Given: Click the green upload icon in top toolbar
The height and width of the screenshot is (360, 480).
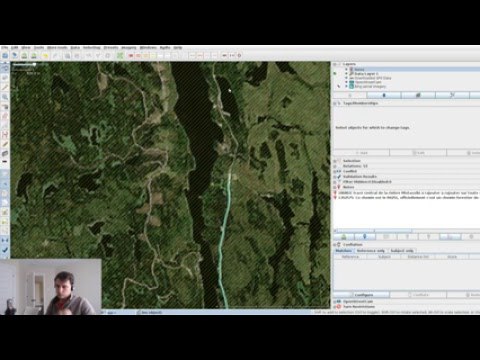Looking at the screenshot, I should tap(34, 55).
